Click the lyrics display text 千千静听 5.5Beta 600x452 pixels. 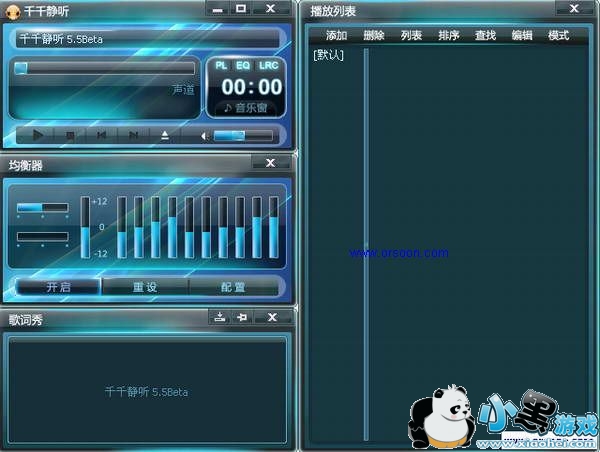(147, 392)
